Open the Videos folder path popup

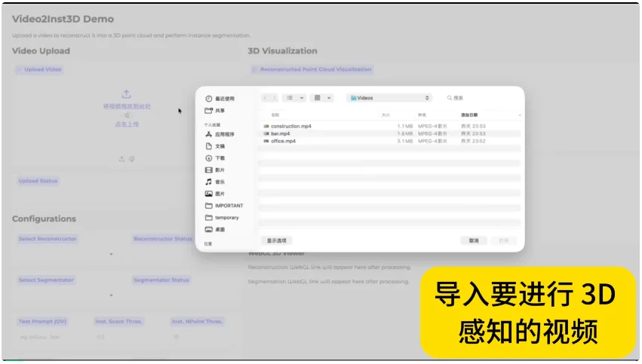pyautogui.click(x=389, y=98)
